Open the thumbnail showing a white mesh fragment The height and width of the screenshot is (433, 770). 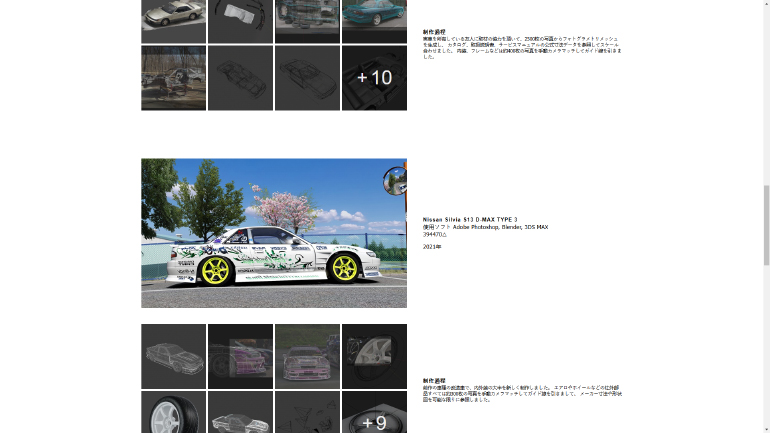click(x=241, y=22)
